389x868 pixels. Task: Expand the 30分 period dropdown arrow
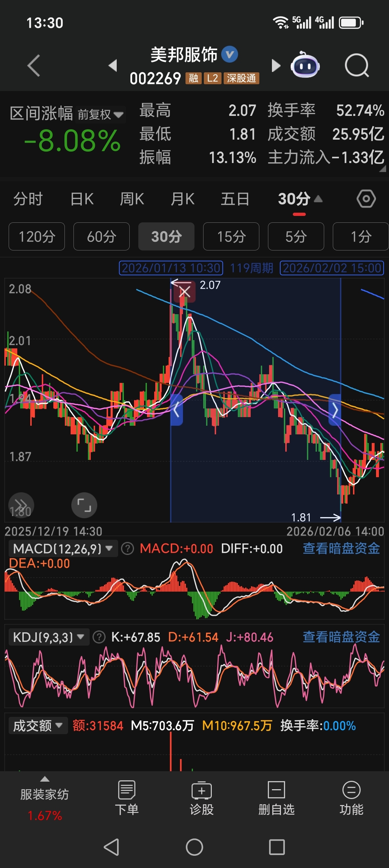pos(318,199)
